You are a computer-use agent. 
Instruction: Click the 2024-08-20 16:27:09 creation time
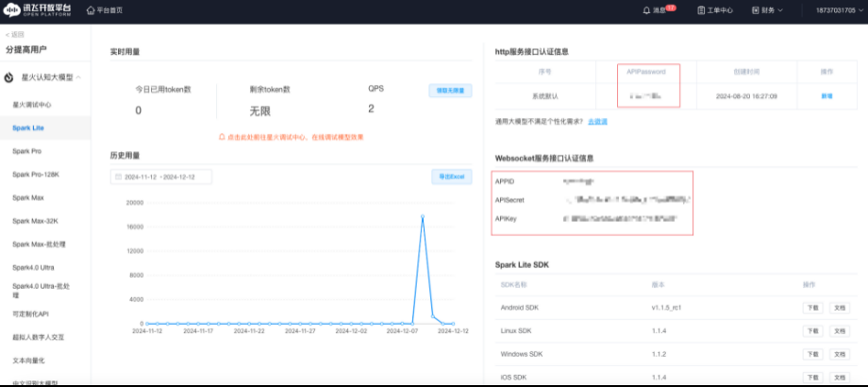click(746, 95)
